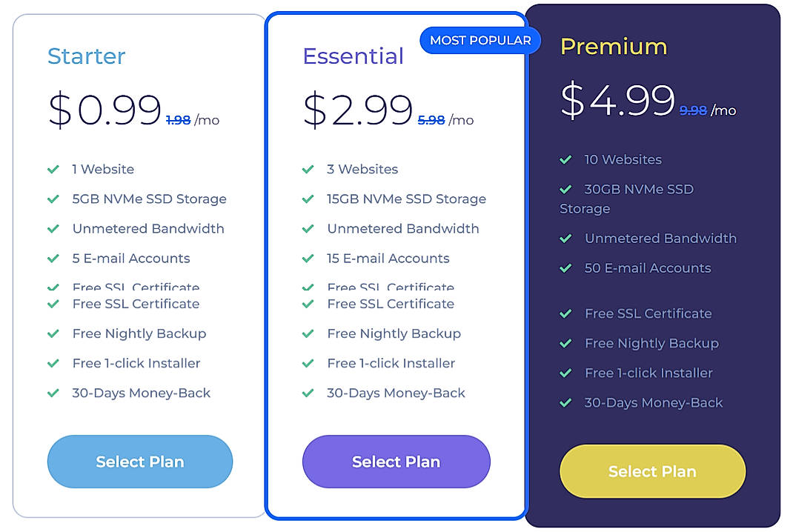The image size is (793, 532).
Task: Click the MOST POPULAR badge
Action: pos(480,41)
